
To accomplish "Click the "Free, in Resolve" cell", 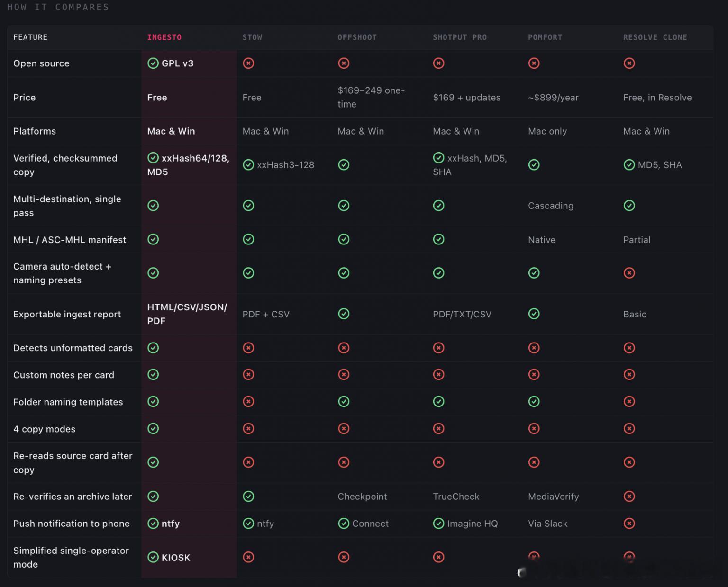I will point(657,98).
